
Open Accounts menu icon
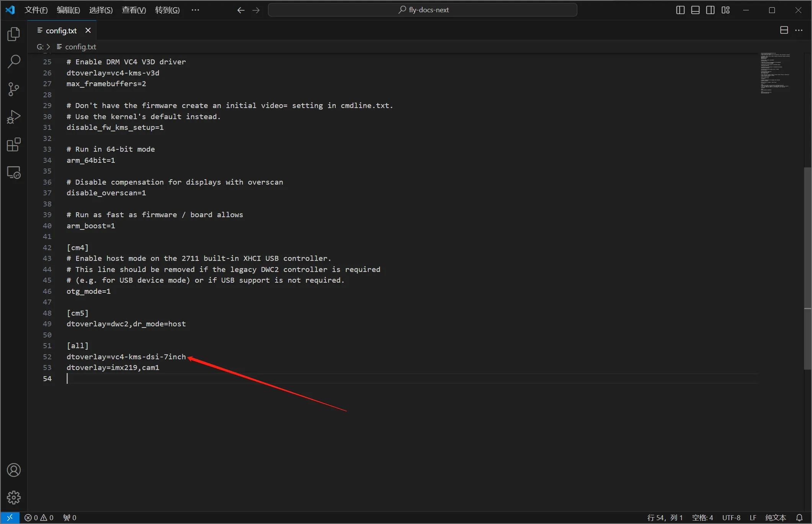(x=14, y=470)
